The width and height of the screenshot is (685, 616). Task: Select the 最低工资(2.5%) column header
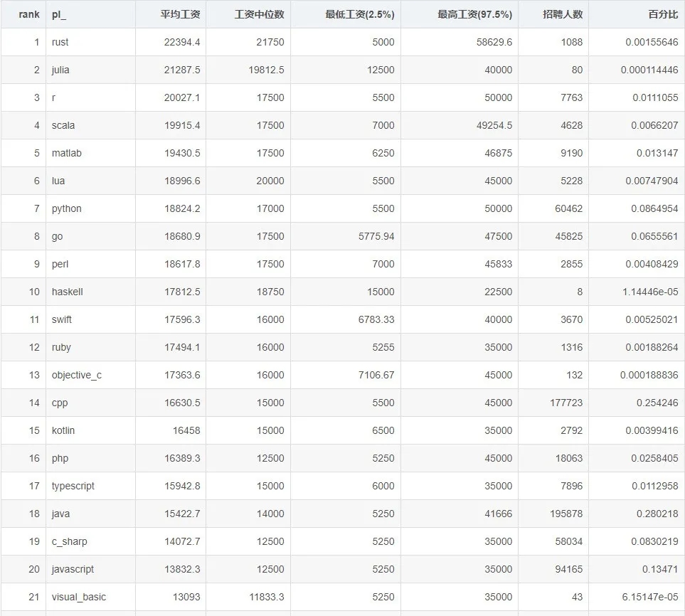tap(359, 14)
